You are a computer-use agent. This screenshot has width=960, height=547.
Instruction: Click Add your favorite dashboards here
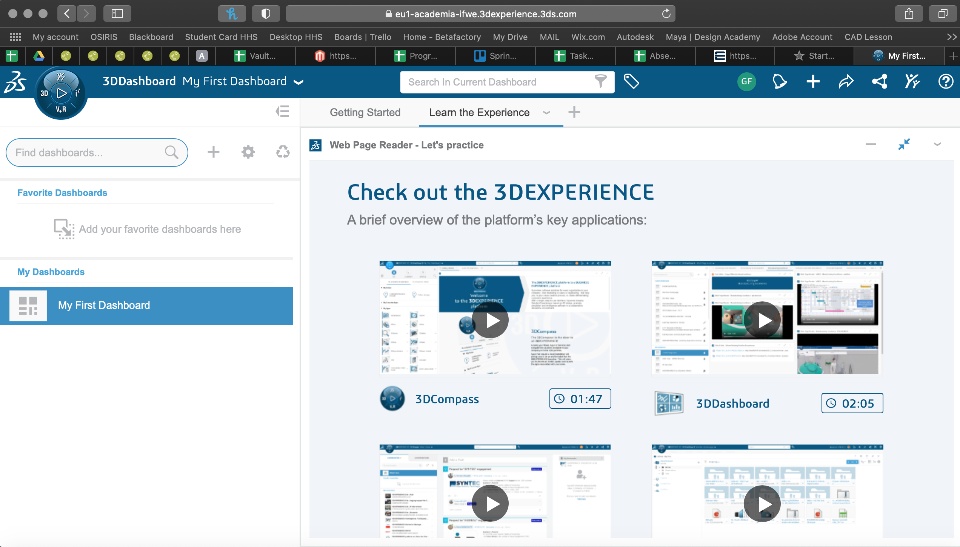click(160, 229)
